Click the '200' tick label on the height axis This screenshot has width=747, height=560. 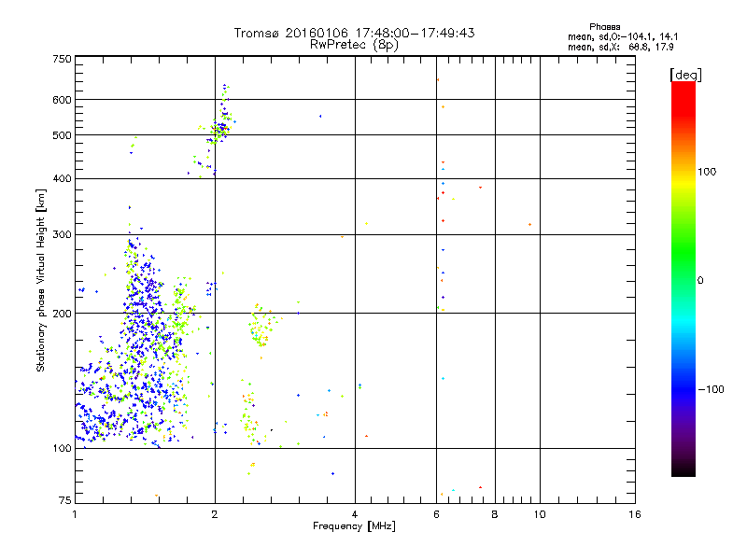tap(62, 314)
